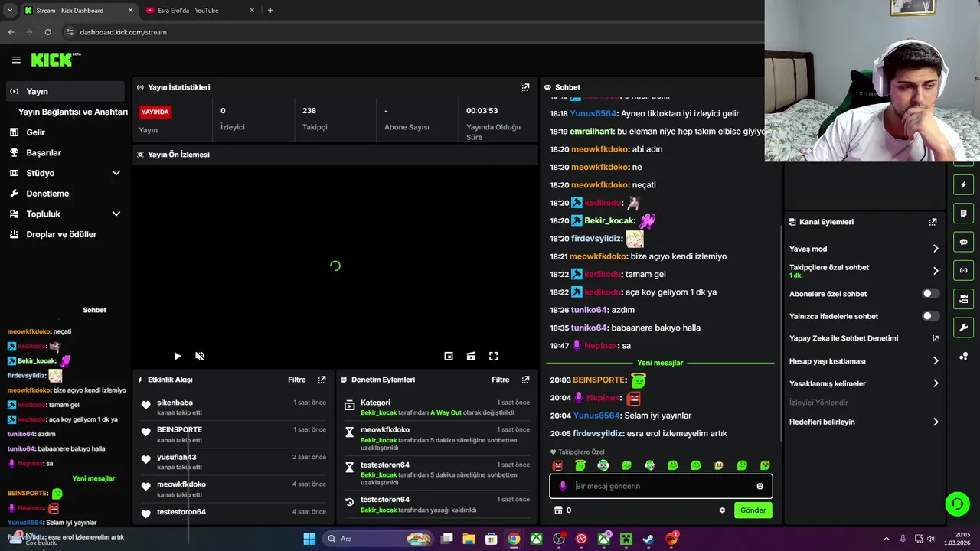The image size is (980, 551).
Task: Click the green headset support button
Action: point(957,504)
